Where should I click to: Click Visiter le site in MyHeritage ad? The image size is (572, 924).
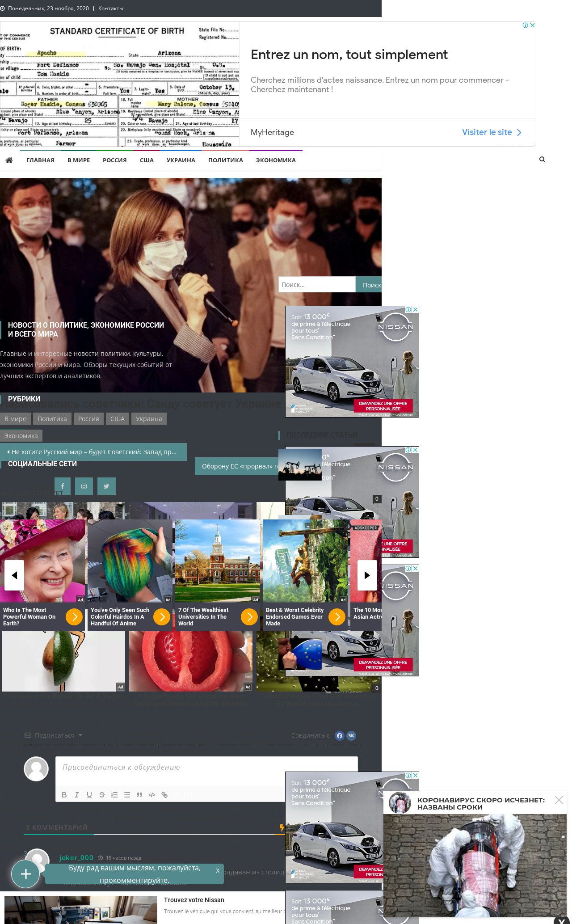[492, 132]
